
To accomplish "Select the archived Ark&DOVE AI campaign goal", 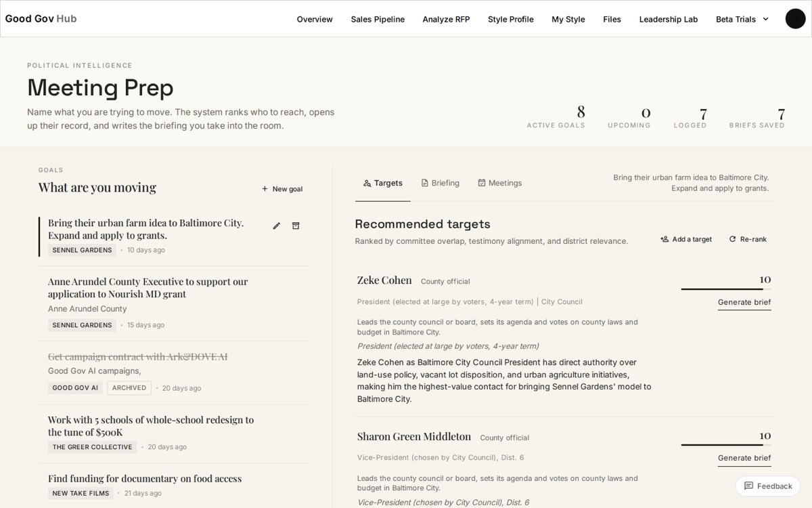I will point(174,373).
